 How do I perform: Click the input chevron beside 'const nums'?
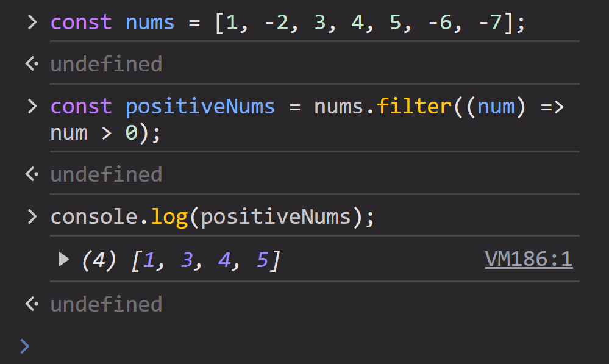33,22
